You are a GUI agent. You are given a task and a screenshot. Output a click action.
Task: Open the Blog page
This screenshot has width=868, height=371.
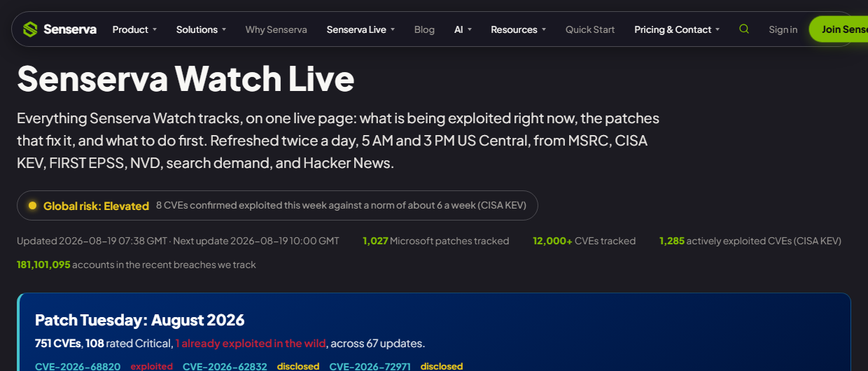[424, 29]
